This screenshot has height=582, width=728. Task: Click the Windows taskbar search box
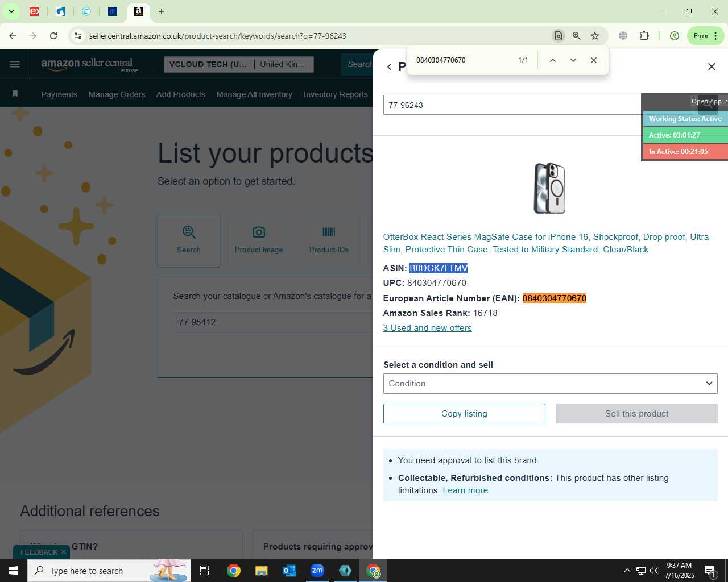[x=109, y=571]
